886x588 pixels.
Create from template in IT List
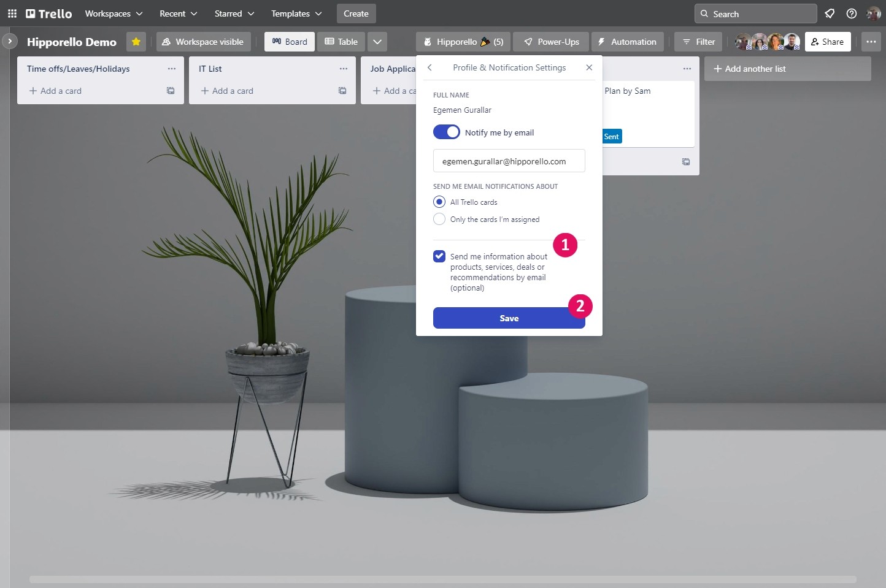point(342,91)
